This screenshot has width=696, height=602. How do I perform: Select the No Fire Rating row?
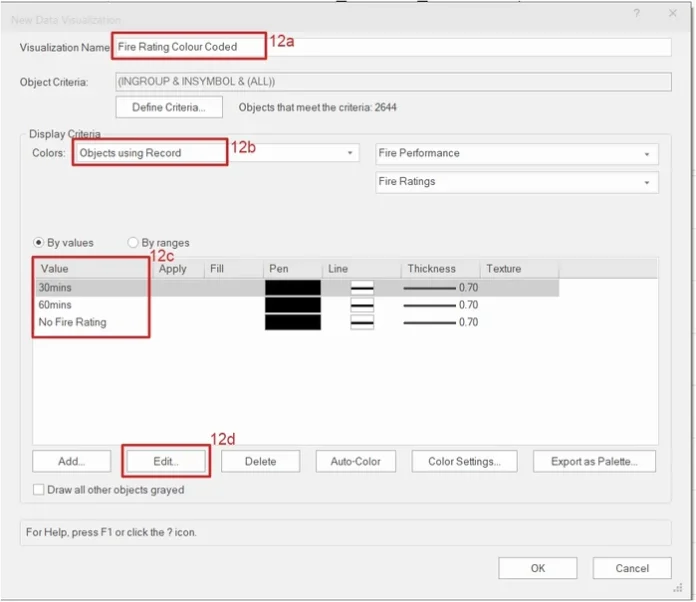pyautogui.click(x=72, y=322)
